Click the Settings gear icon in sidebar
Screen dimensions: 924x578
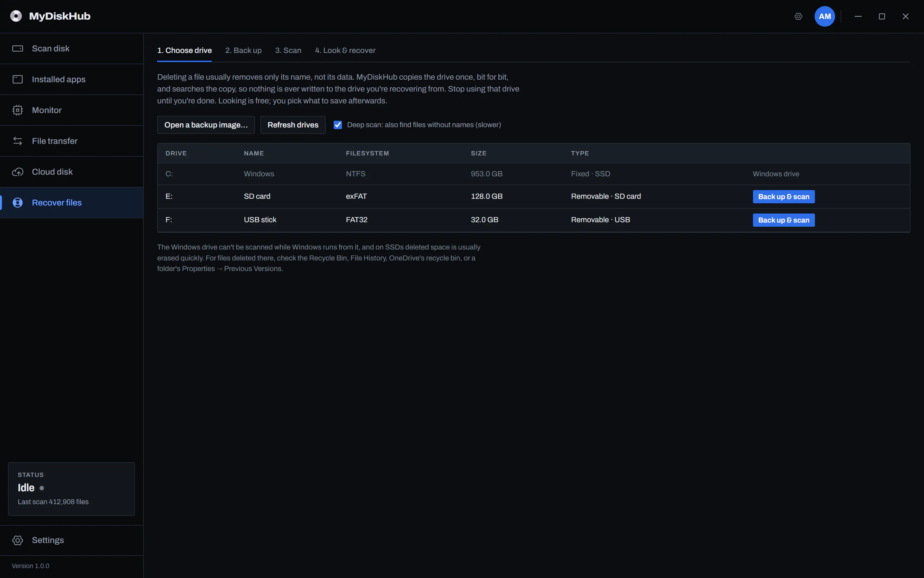pyautogui.click(x=18, y=540)
